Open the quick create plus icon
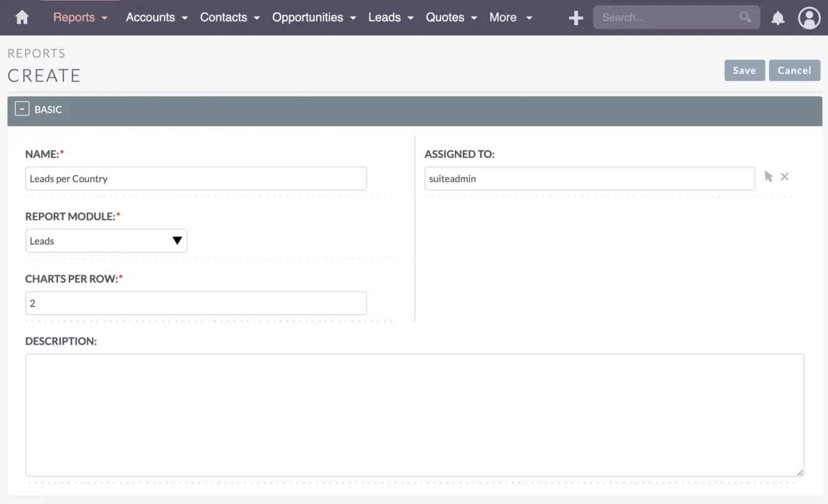 [x=575, y=18]
